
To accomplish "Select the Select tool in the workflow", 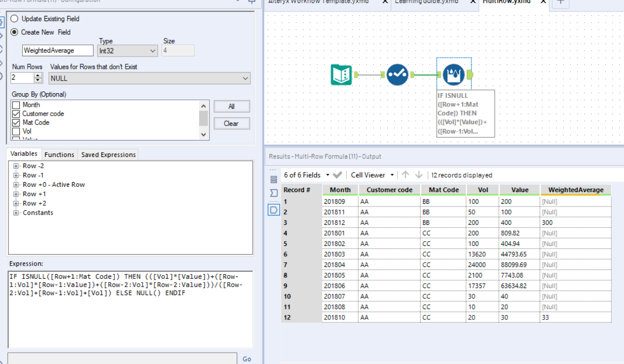I will click(397, 74).
